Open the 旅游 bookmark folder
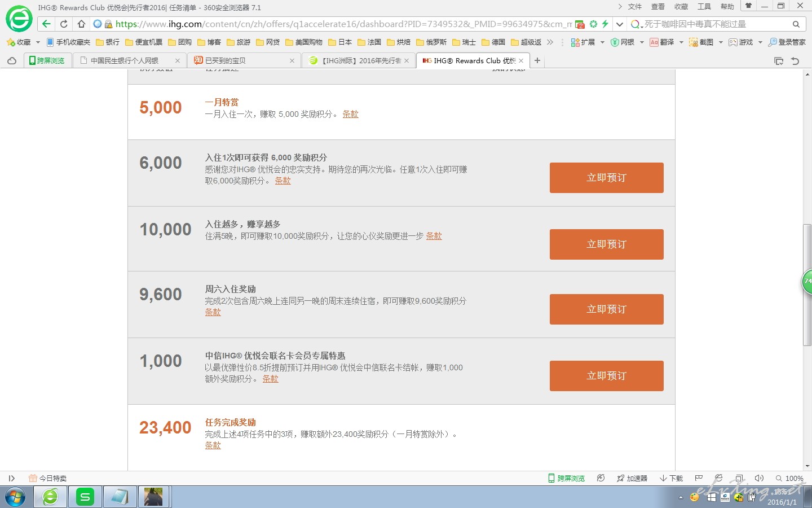Screen dimensions: 812x508 [x=239, y=42]
